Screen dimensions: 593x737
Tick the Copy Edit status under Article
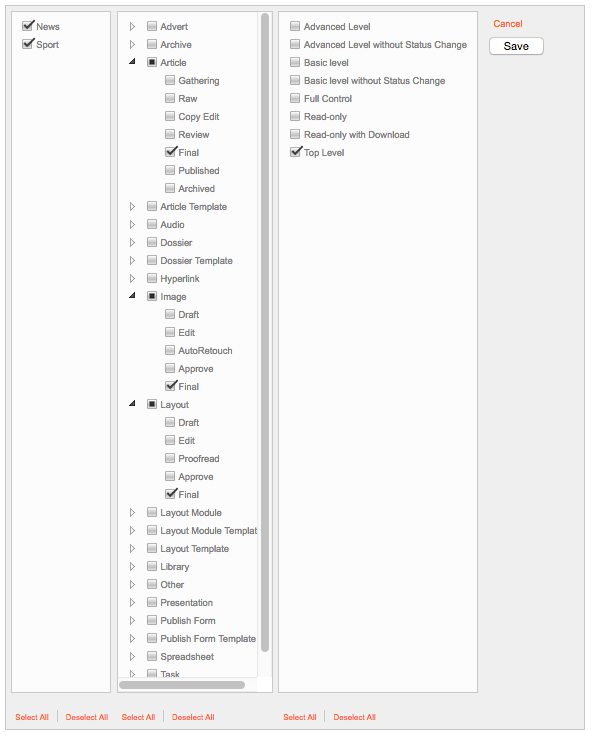170,116
